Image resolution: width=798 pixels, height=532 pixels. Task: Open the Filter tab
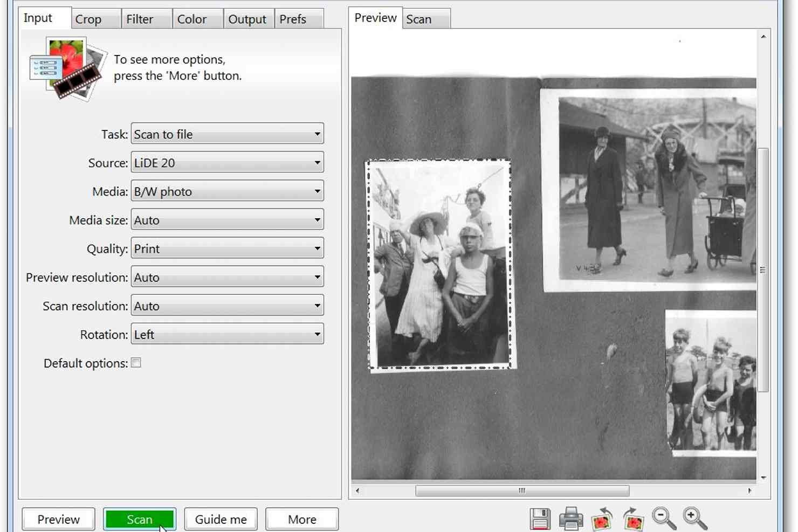146,19
